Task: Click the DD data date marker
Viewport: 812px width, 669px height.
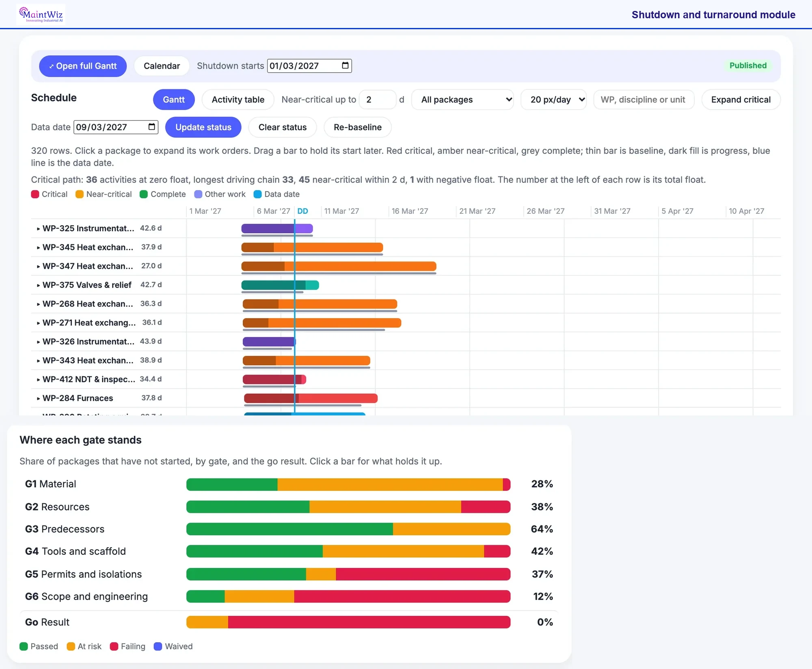Action: click(x=302, y=211)
